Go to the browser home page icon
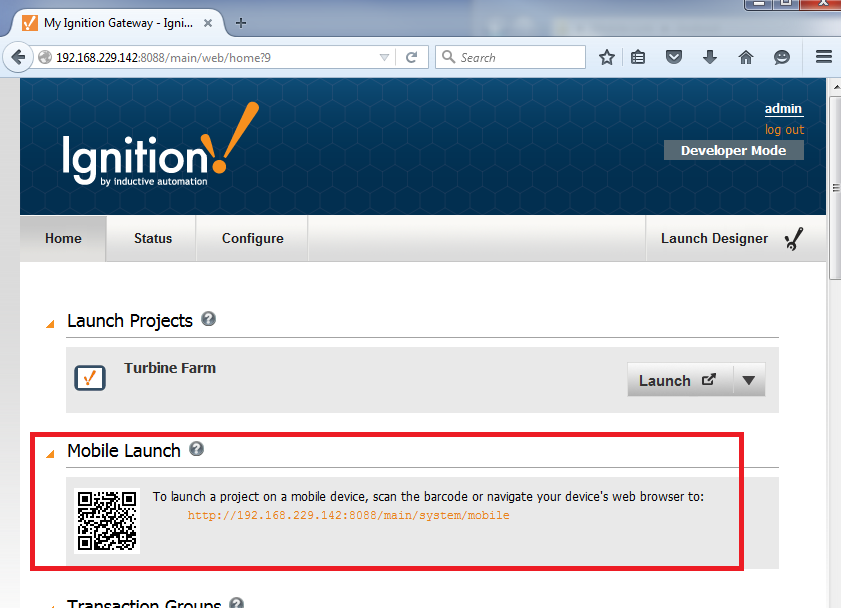Screen dimensions: 841x608 pos(746,57)
